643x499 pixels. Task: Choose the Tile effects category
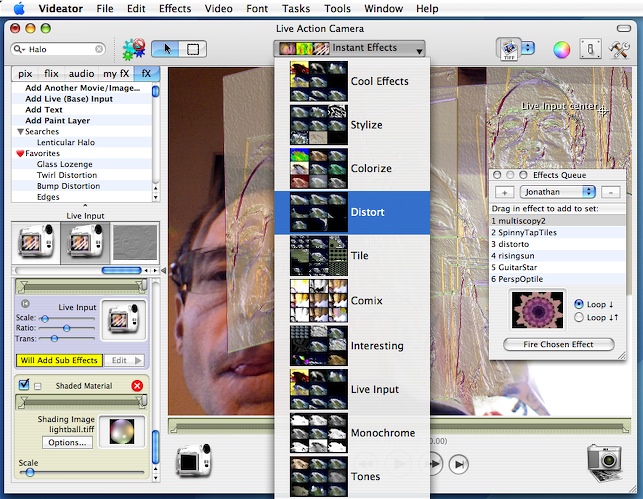pyautogui.click(x=352, y=256)
